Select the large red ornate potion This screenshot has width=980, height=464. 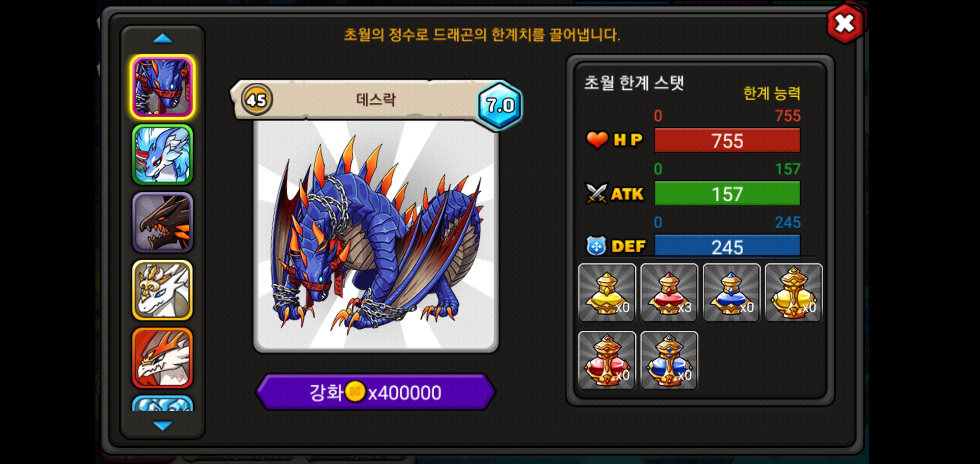(x=607, y=360)
